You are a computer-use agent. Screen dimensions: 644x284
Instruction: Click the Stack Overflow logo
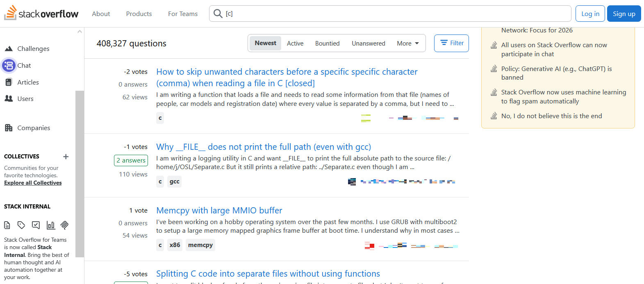(41, 14)
